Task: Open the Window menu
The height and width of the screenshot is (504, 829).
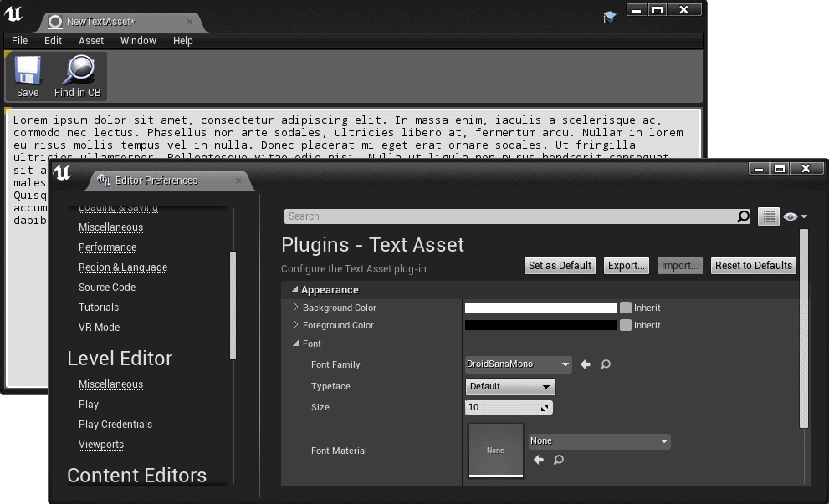Action: click(x=138, y=41)
